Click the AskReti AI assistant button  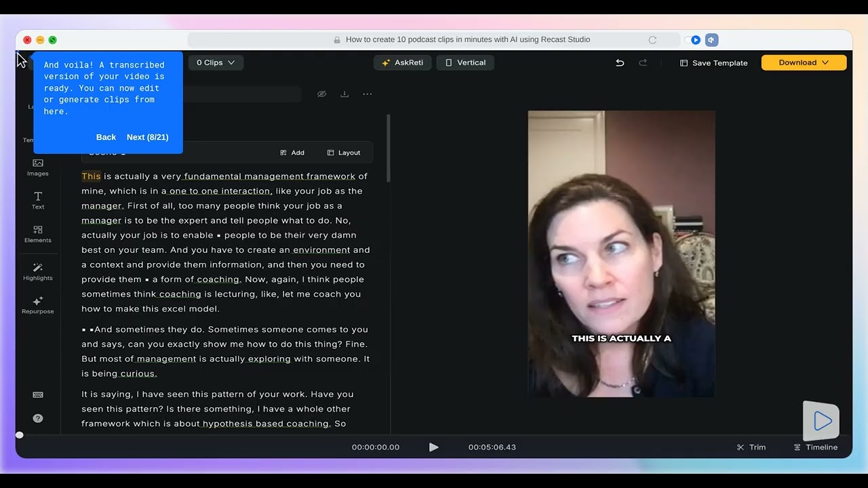[x=403, y=62]
